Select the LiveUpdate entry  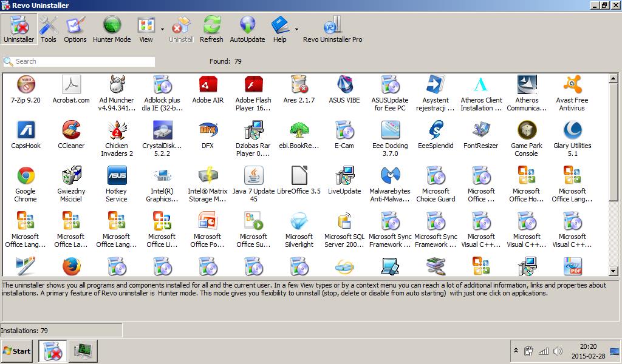pyautogui.click(x=344, y=181)
